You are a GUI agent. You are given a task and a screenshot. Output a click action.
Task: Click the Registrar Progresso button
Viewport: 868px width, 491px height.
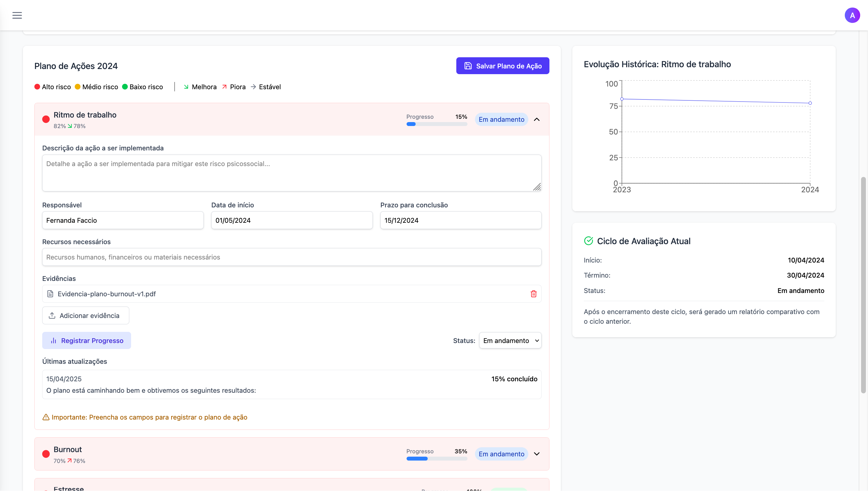[x=86, y=341]
